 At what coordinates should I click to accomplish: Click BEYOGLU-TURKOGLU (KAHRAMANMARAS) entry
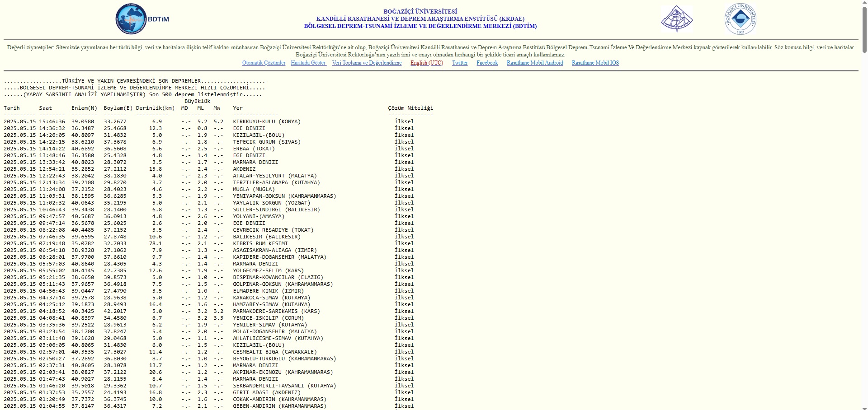point(285,359)
